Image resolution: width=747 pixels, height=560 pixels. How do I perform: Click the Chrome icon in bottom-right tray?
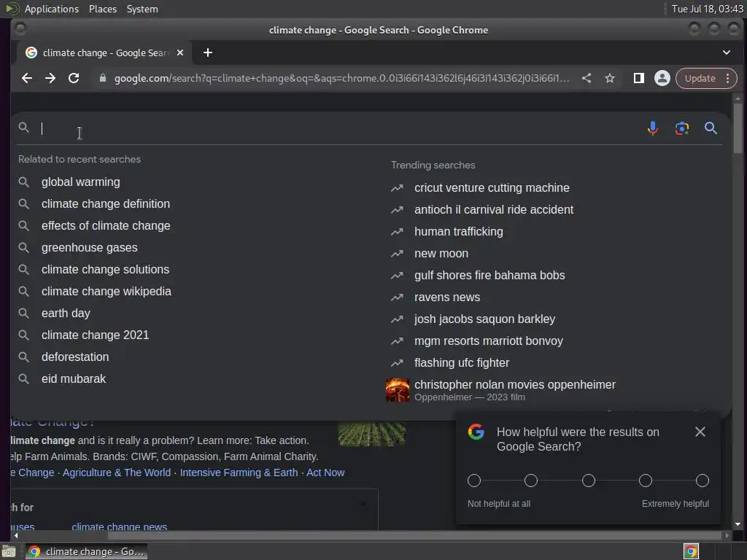690,551
